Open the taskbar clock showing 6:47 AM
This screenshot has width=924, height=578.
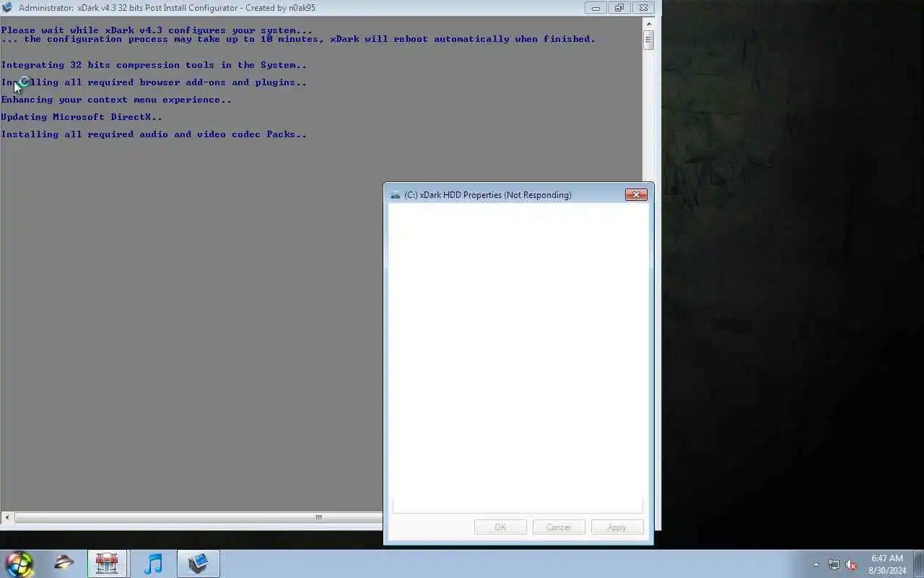(x=887, y=558)
